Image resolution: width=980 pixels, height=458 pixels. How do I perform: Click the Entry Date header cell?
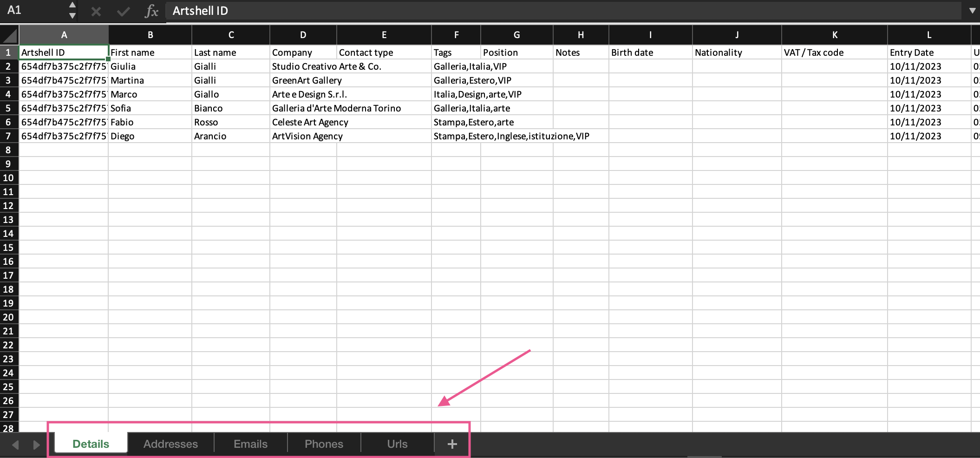point(929,52)
